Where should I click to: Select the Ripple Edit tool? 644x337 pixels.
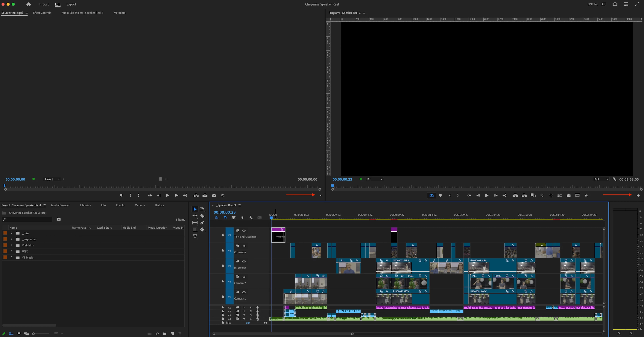pyautogui.click(x=195, y=216)
